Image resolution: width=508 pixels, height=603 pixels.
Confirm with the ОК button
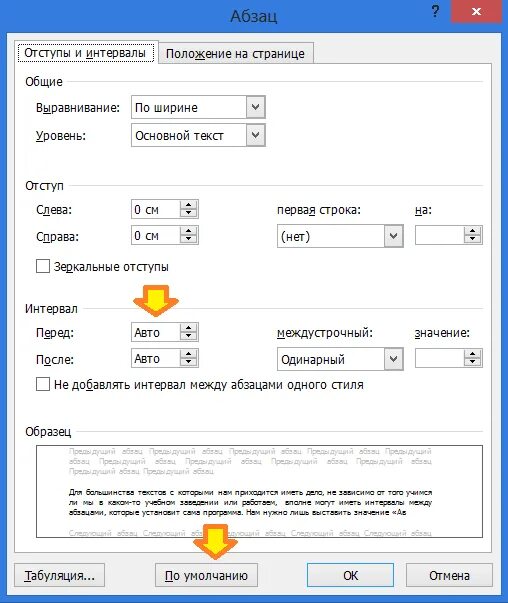350,575
